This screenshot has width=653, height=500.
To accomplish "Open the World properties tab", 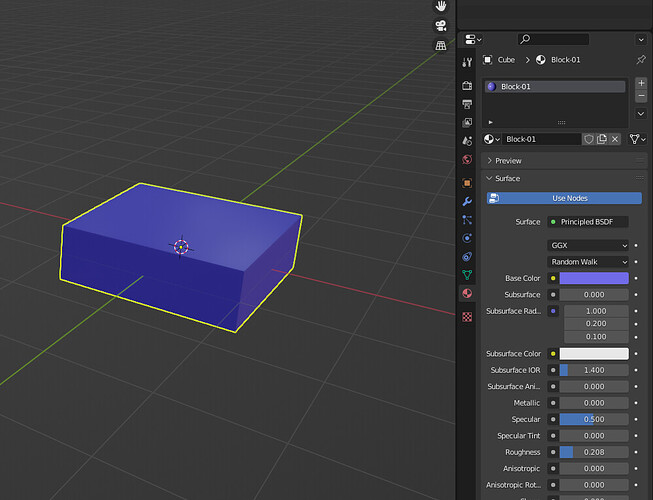I will click(x=467, y=159).
